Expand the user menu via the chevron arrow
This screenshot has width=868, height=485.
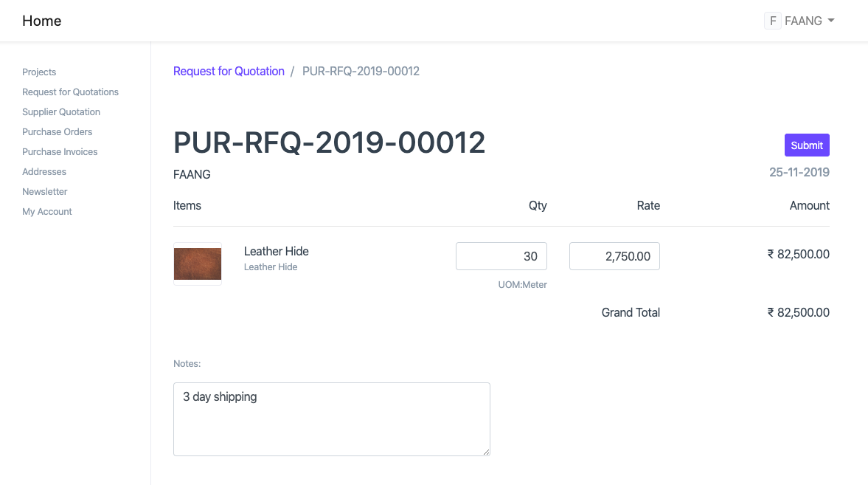tap(830, 21)
